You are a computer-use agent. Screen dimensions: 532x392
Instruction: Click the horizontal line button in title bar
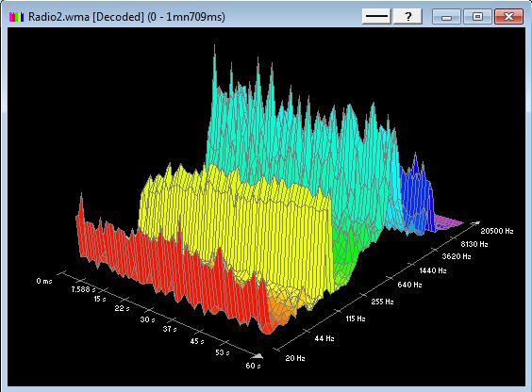click(376, 16)
